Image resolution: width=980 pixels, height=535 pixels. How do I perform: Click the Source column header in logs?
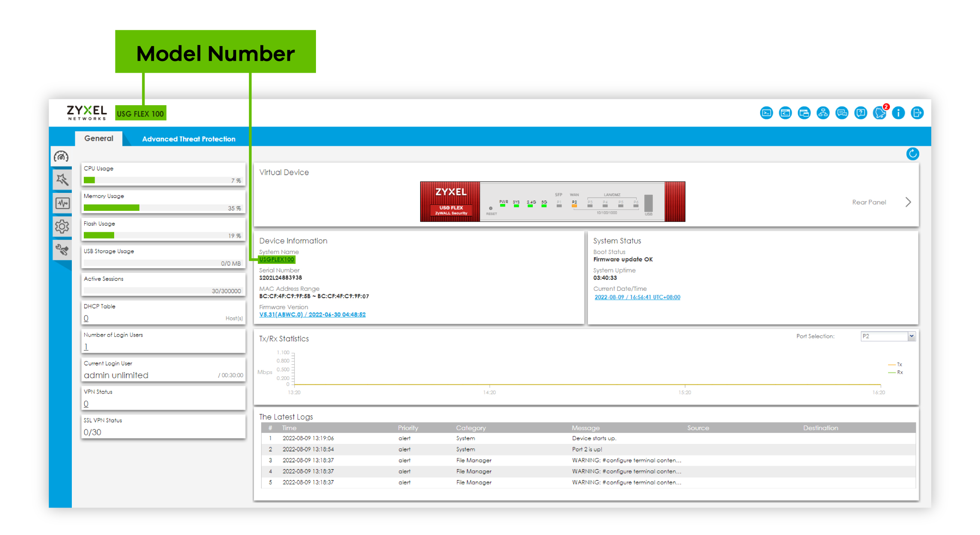click(x=698, y=428)
